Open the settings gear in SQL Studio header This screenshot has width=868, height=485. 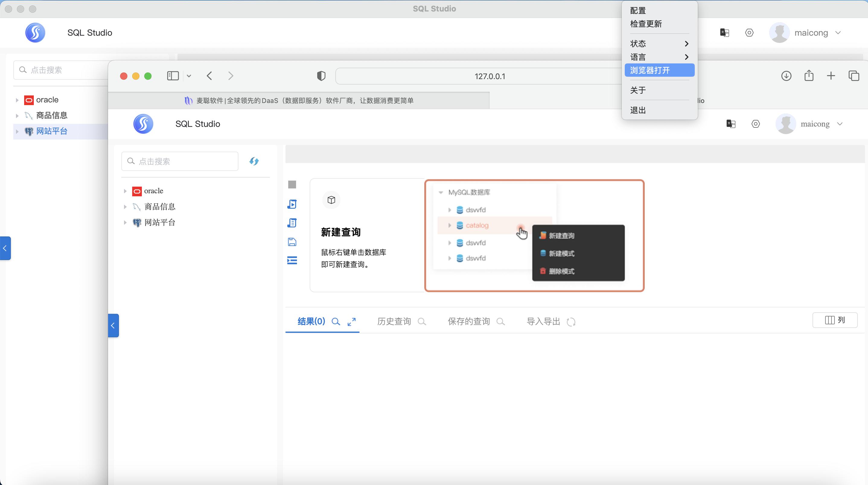(756, 124)
